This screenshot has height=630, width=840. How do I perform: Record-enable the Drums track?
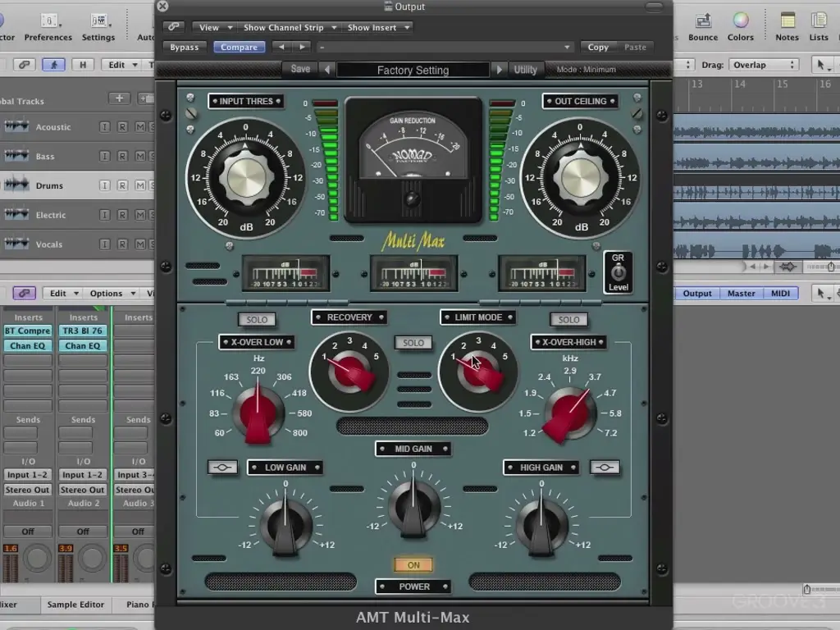tap(122, 185)
